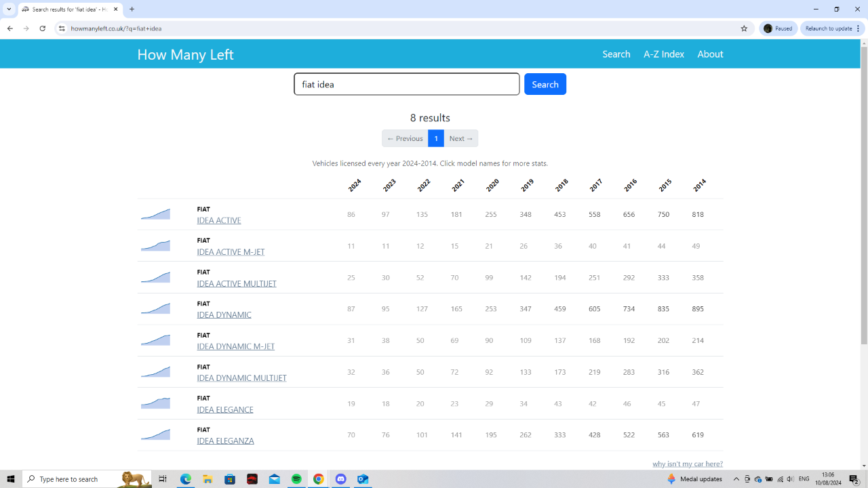This screenshot has height=488, width=868.
Task: Click the '8 results' heading
Action: (430, 118)
